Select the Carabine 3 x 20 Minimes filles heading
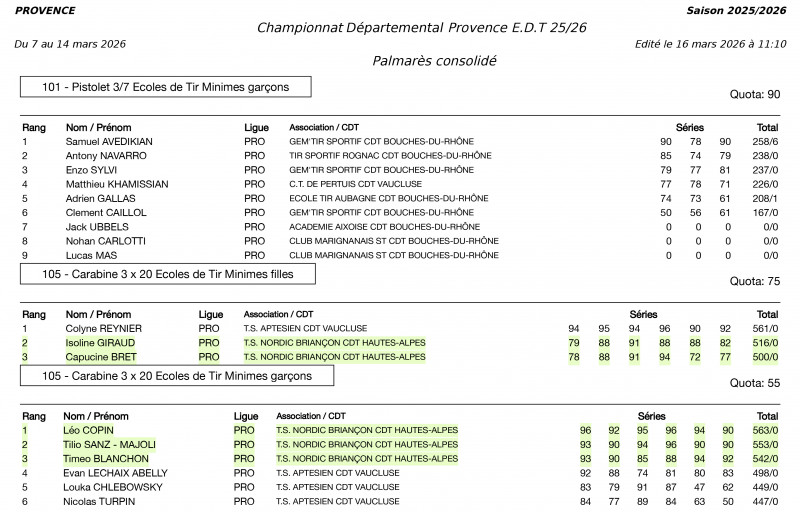This screenshot has width=800, height=512. (167, 273)
